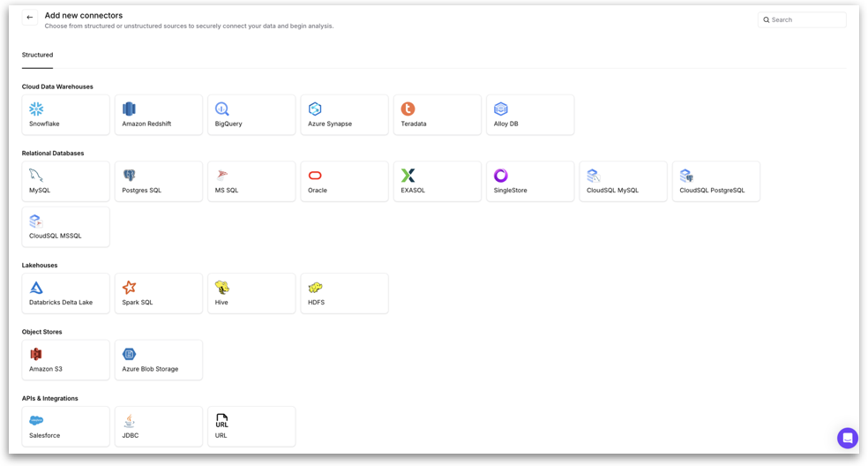Choose the Spark SQL star icon
The height and width of the screenshot is (466, 868).
tap(129, 288)
